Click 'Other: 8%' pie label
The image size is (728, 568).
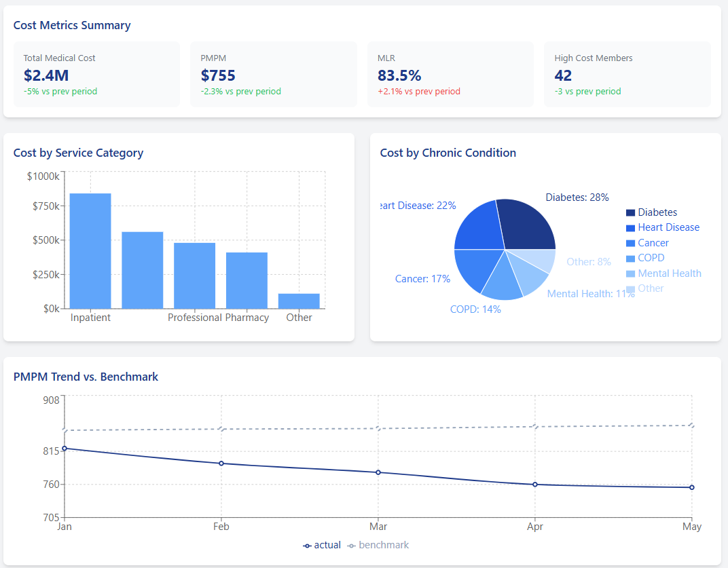(x=589, y=262)
